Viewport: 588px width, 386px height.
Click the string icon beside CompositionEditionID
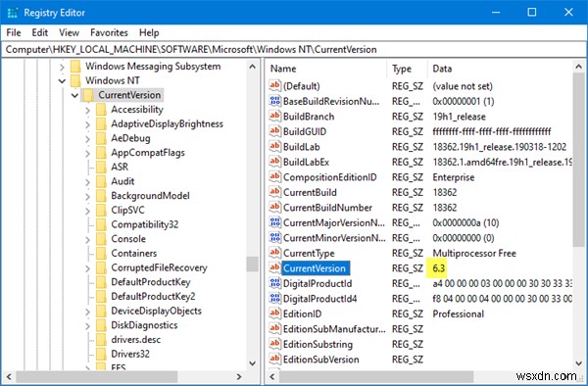pos(274,177)
